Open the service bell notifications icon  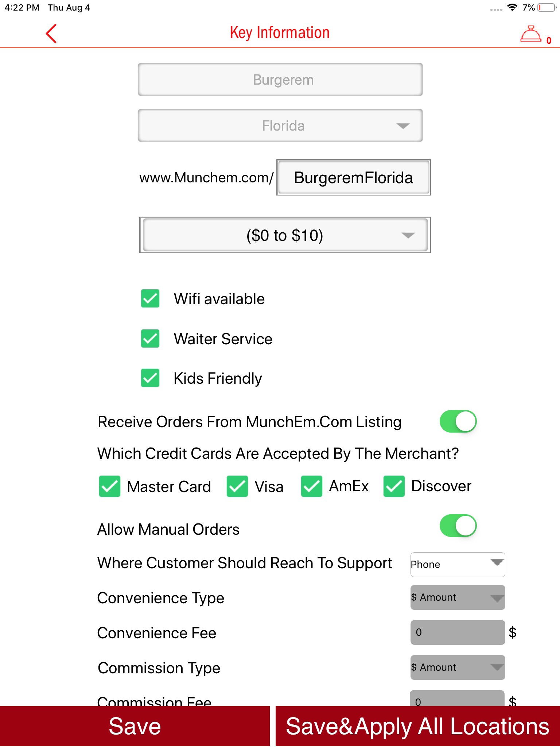pos(531,35)
